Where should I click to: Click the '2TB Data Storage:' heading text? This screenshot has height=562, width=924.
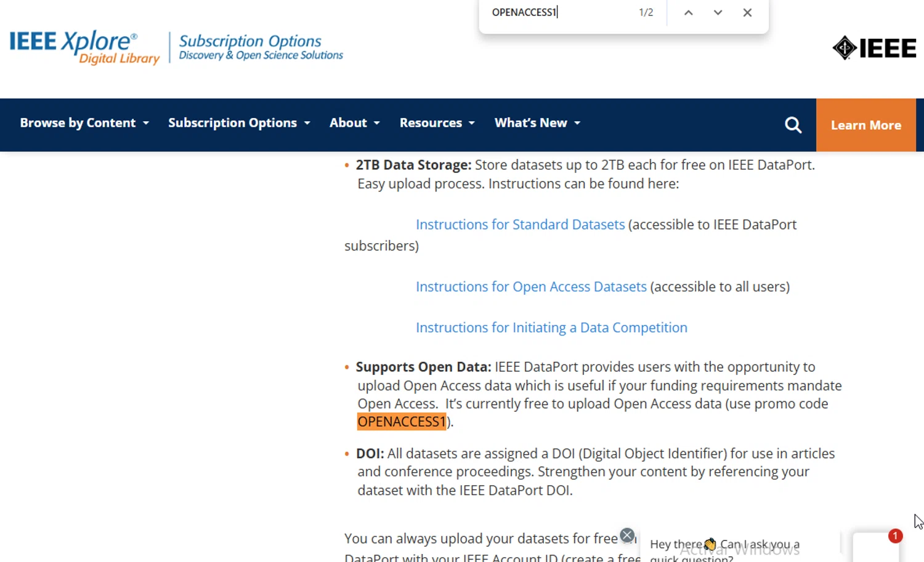click(x=413, y=165)
